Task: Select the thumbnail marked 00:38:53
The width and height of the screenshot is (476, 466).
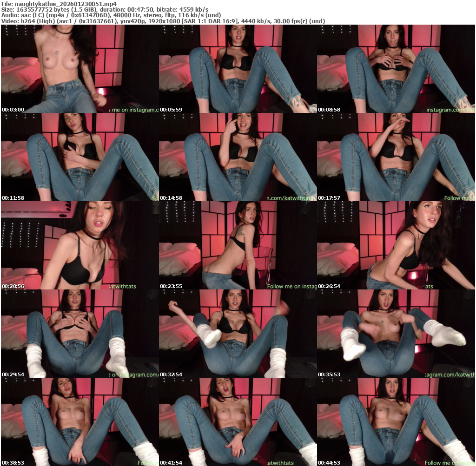Action: click(79, 422)
